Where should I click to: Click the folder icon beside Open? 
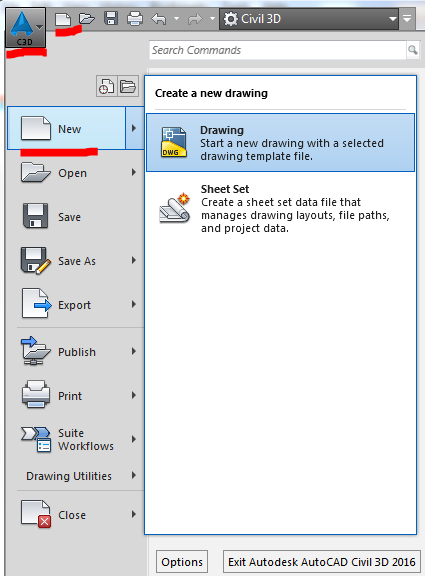pos(35,172)
